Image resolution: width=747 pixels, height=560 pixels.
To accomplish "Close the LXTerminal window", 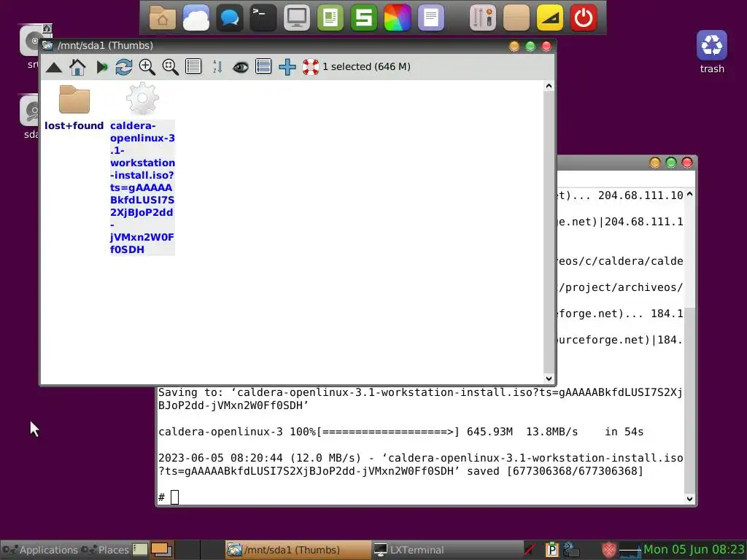I will pyautogui.click(x=687, y=163).
